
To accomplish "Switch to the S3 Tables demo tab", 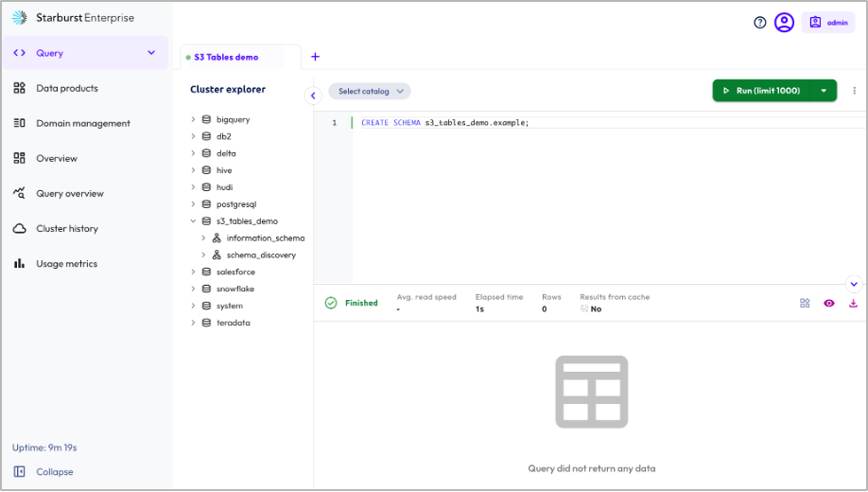I will click(x=226, y=57).
